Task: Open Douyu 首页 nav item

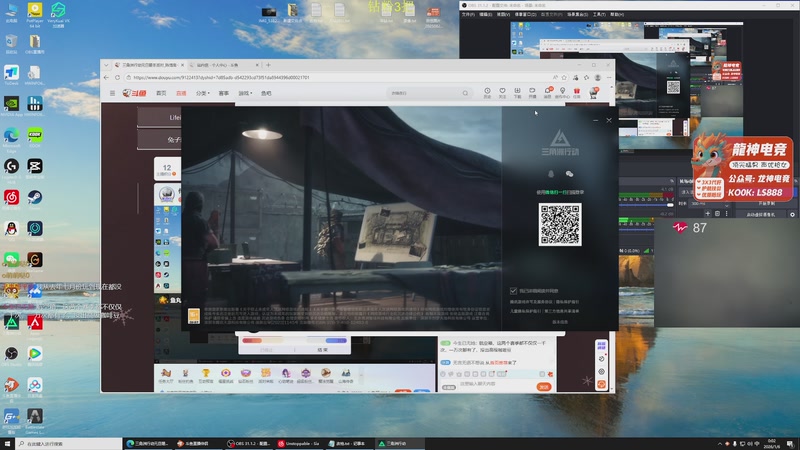Action: tap(161, 93)
